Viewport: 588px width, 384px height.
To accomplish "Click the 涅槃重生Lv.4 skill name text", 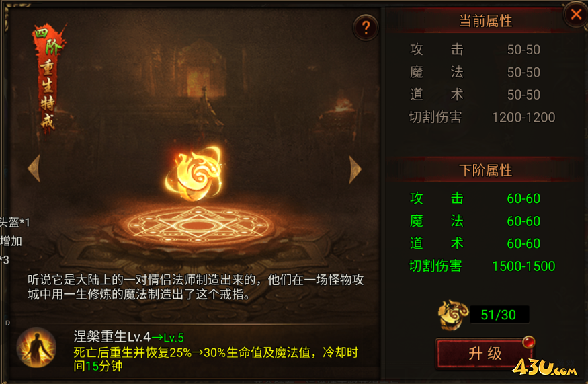I will point(112,337).
